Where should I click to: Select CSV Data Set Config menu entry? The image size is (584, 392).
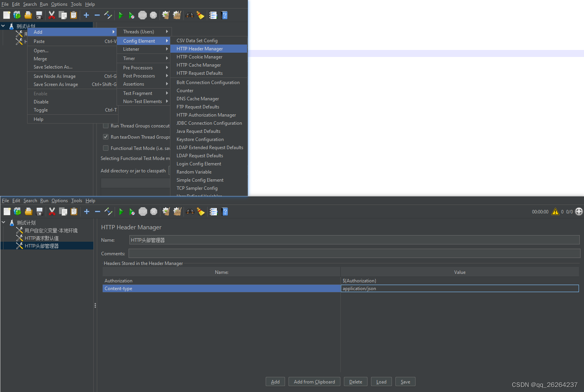(x=209, y=41)
